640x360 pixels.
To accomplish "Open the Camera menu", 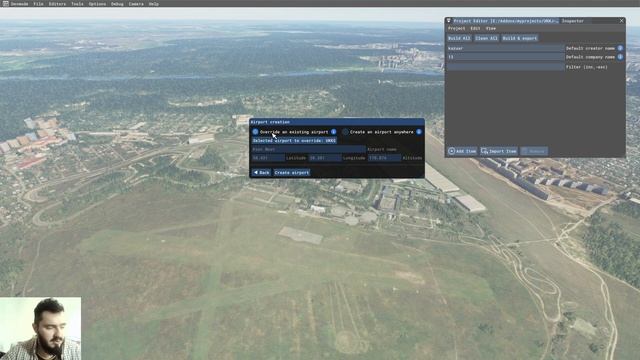I will point(136,4).
